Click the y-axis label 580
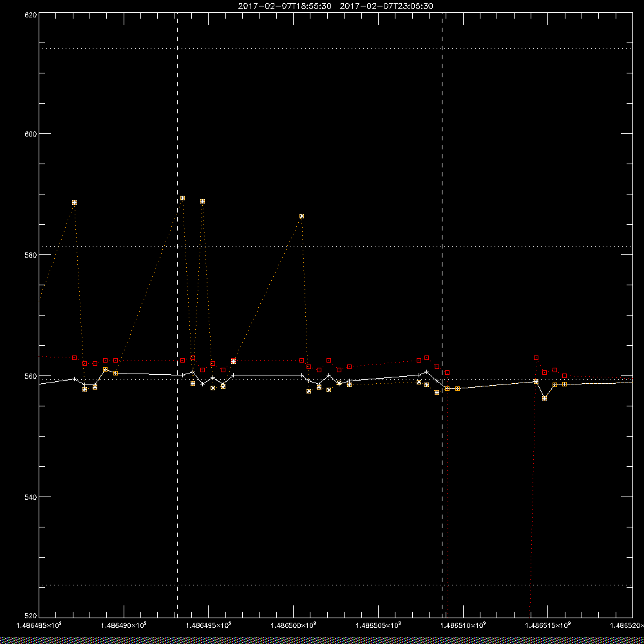The width and height of the screenshot is (644, 644). point(31,254)
